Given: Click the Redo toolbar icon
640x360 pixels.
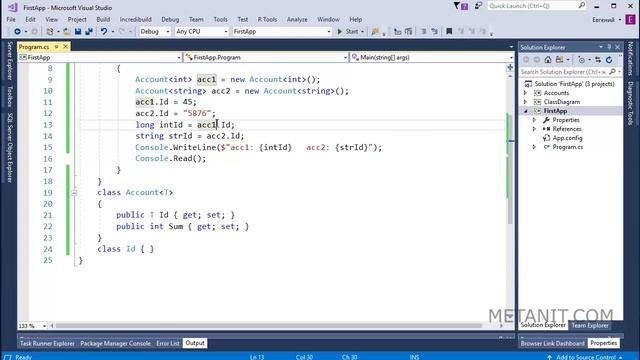Looking at the screenshot, I should (122, 31).
